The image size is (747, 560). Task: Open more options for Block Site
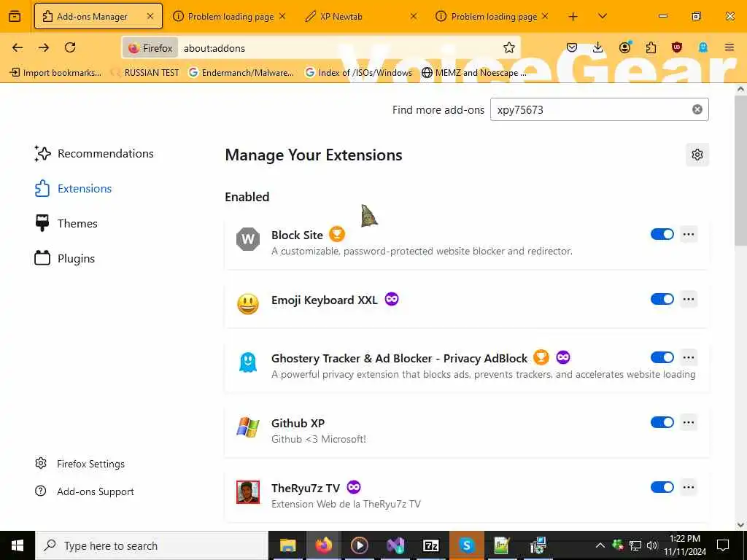pyautogui.click(x=689, y=234)
